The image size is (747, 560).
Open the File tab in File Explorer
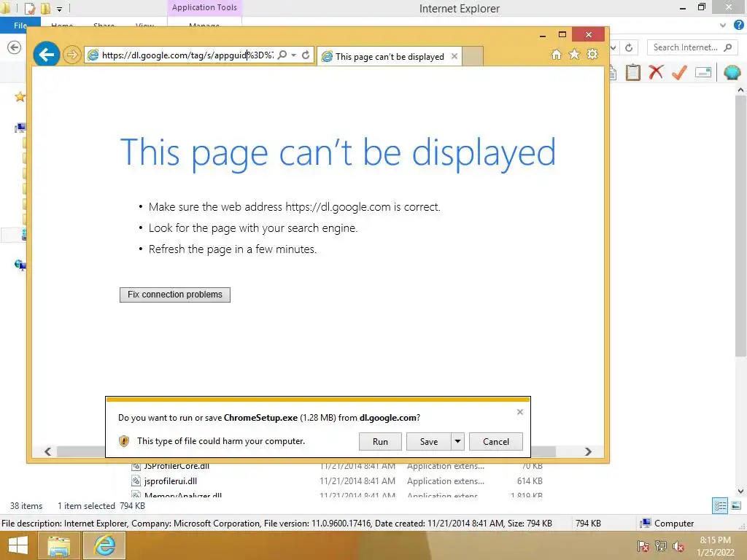tap(20, 26)
